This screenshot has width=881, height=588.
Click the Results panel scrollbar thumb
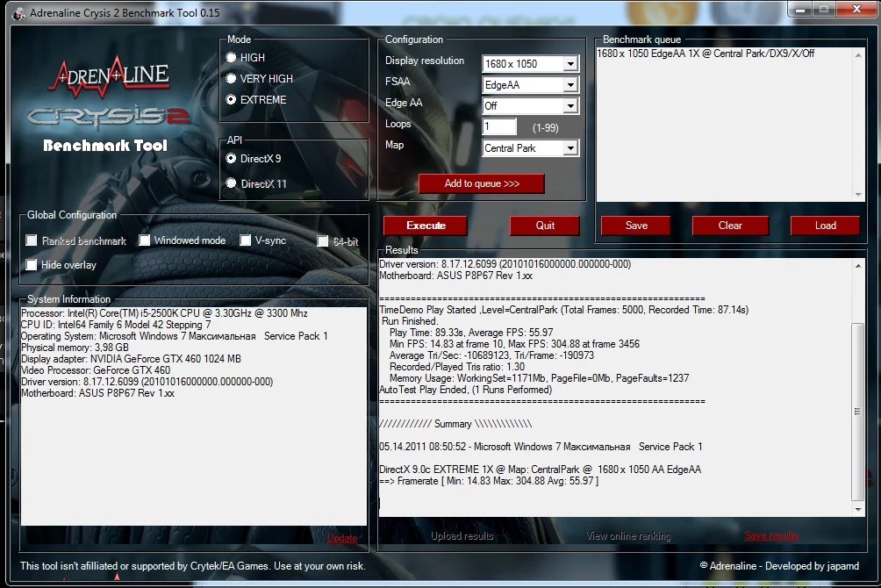(x=858, y=412)
